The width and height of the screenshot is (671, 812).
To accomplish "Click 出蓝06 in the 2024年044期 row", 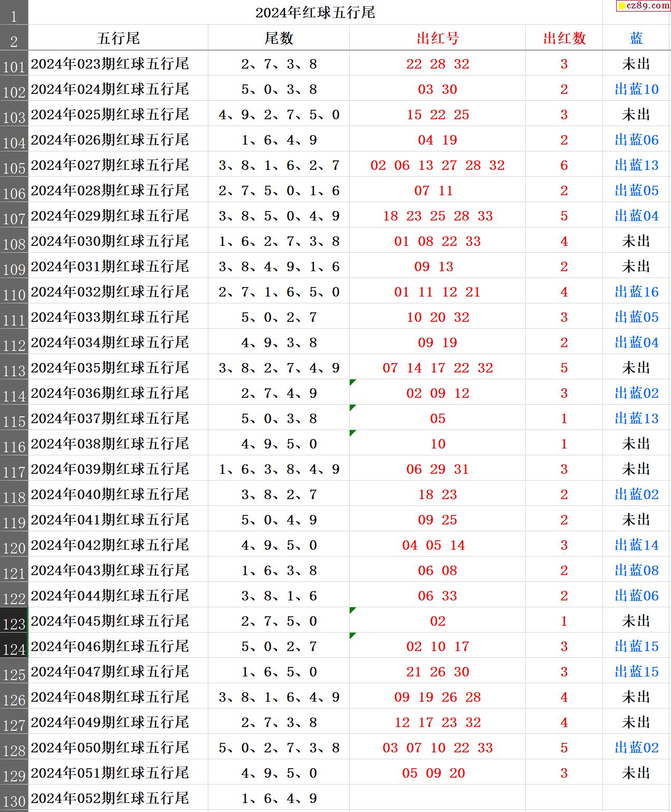I will pos(637,596).
